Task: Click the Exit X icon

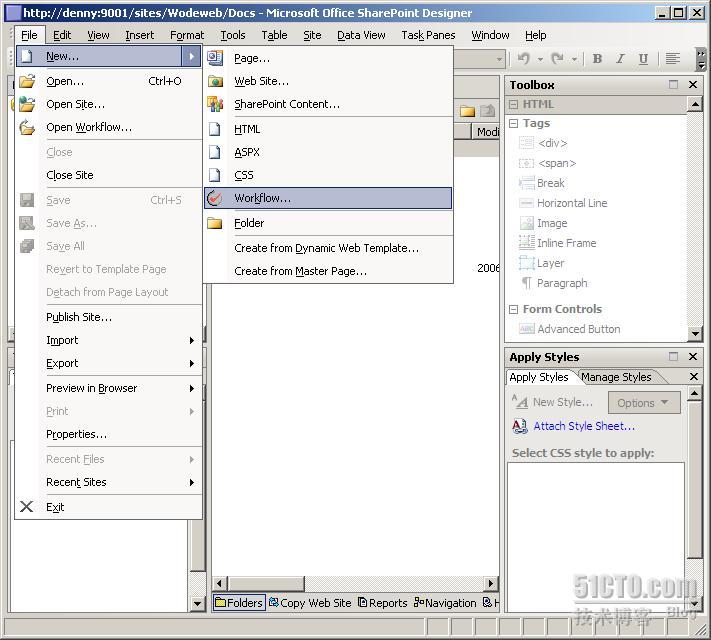Action: [x=27, y=507]
